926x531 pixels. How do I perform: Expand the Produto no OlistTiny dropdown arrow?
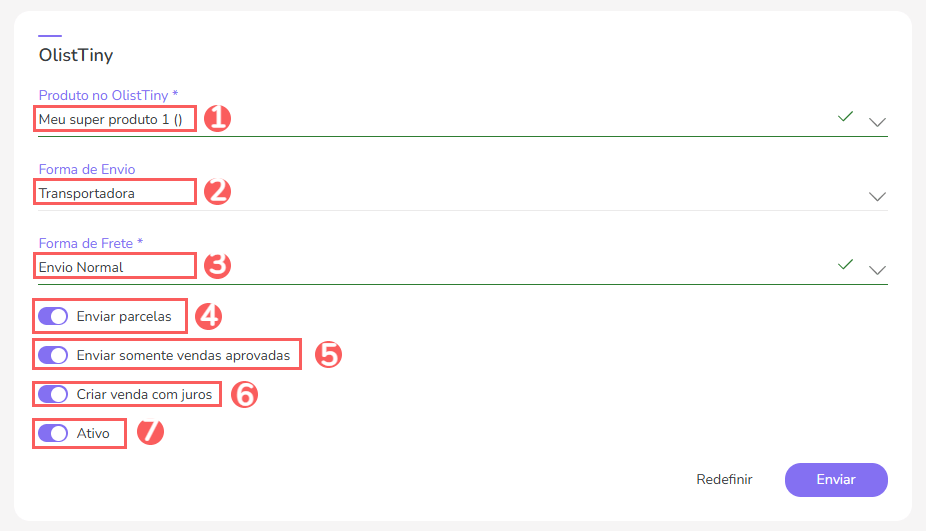(877, 122)
